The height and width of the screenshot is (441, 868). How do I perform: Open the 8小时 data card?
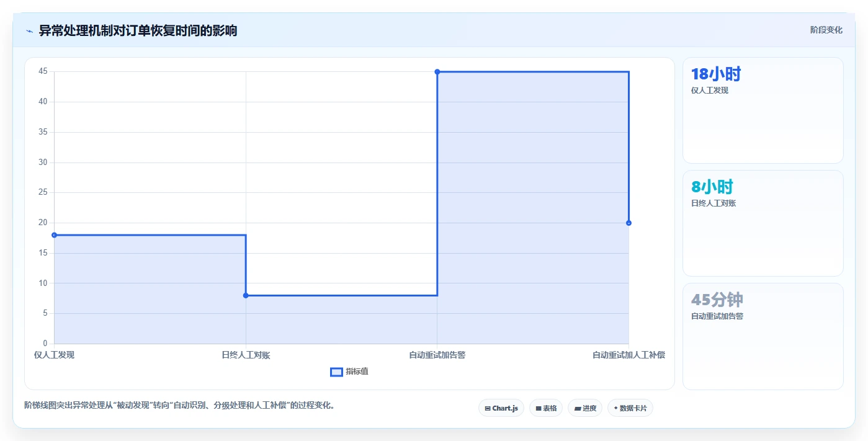click(x=763, y=223)
